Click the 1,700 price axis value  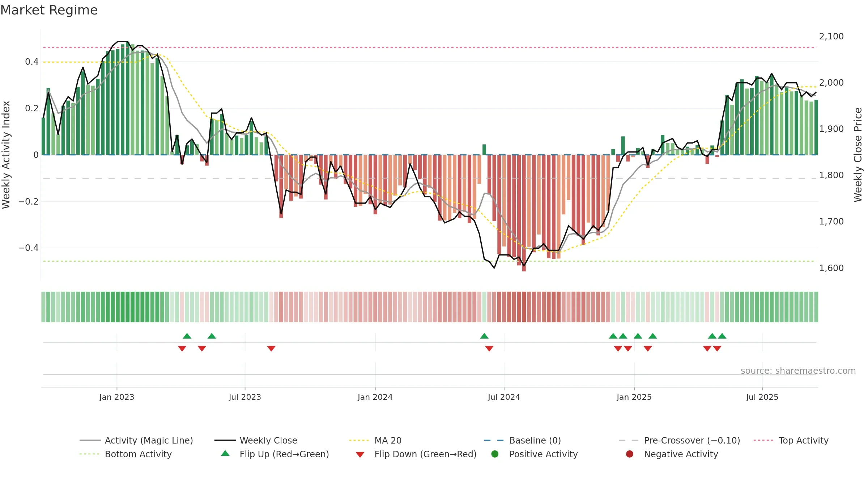point(831,221)
